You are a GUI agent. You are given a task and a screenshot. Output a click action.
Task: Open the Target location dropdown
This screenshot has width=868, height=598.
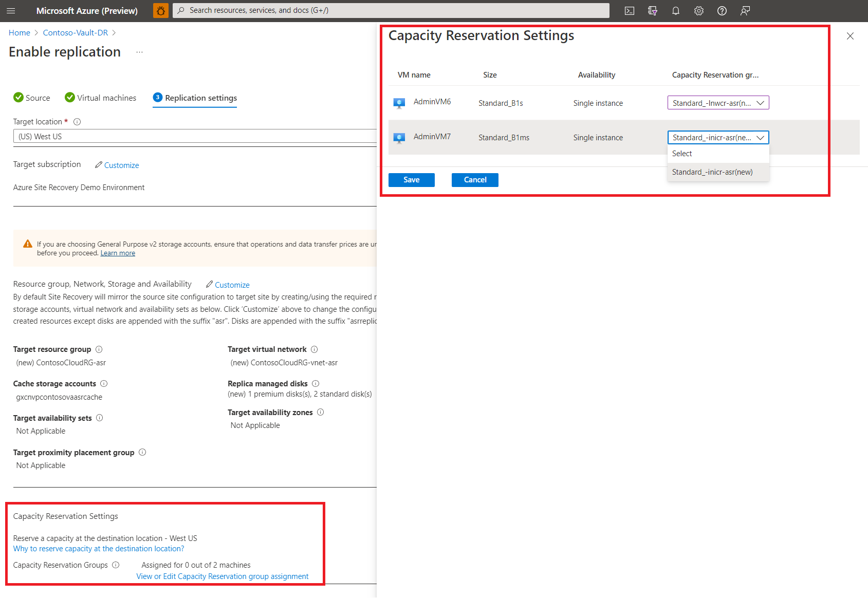click(195, 136)
